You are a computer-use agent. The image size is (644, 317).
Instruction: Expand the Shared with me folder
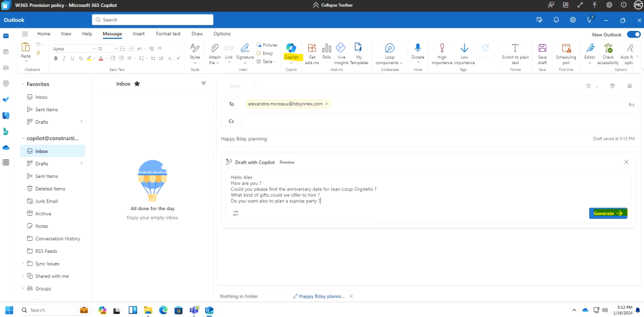(x=23, y=276)
